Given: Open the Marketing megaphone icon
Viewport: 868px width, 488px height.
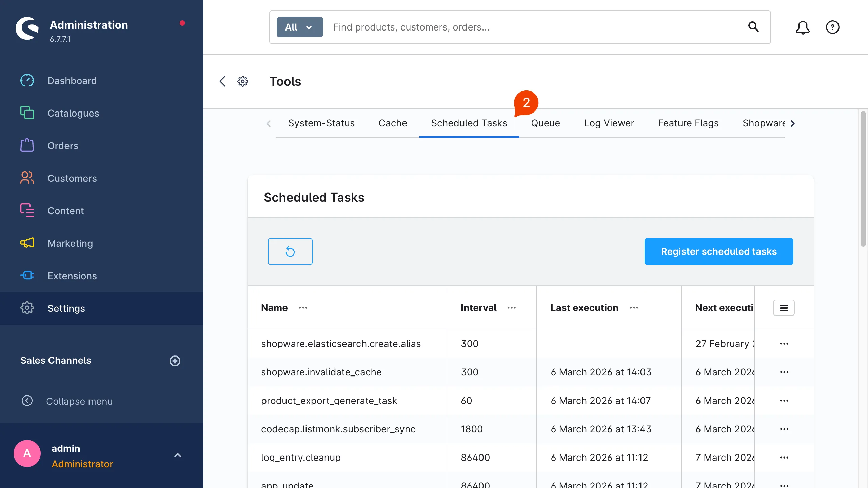Looking at the screenshot, I should coord(27,243).
